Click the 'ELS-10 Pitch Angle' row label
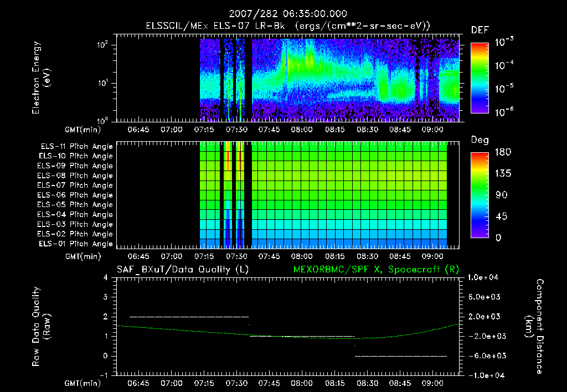 click(76, 156)
